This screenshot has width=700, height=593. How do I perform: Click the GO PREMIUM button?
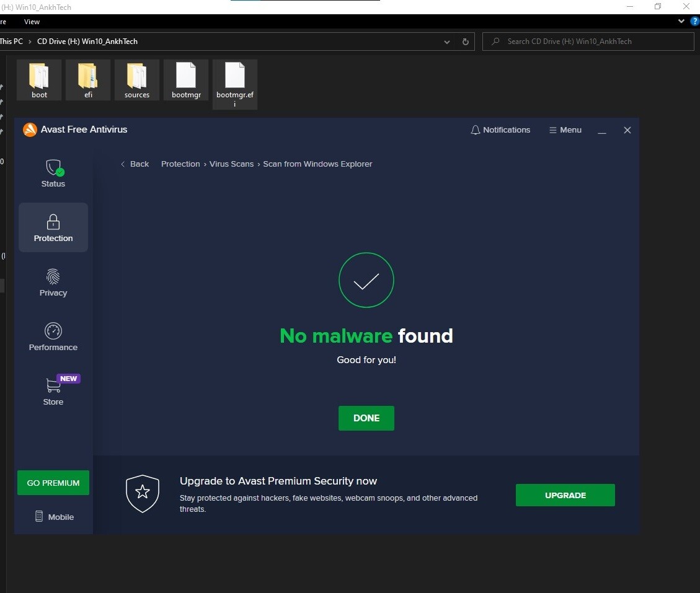pyautogui.click(x=53, y=483)
